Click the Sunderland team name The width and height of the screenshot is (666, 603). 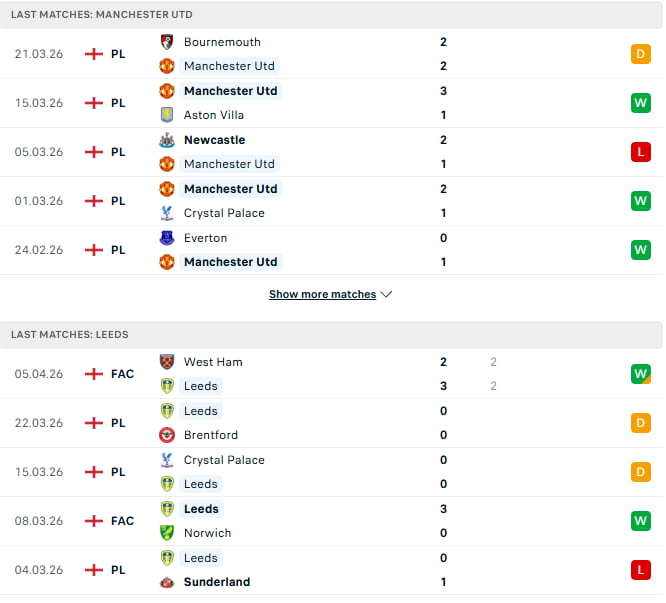[217, 582]
